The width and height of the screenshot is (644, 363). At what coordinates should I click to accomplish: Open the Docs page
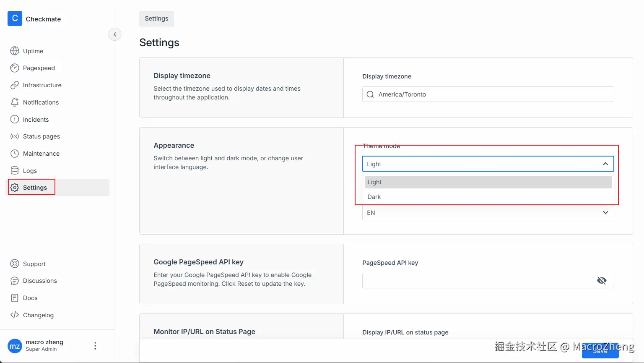pyautogui.click(x=30, y=298)
